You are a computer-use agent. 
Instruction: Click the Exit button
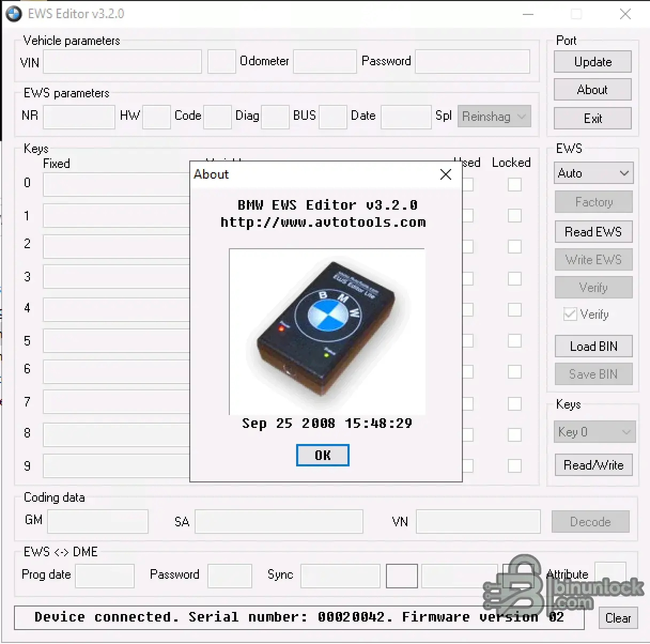[593, 118]
